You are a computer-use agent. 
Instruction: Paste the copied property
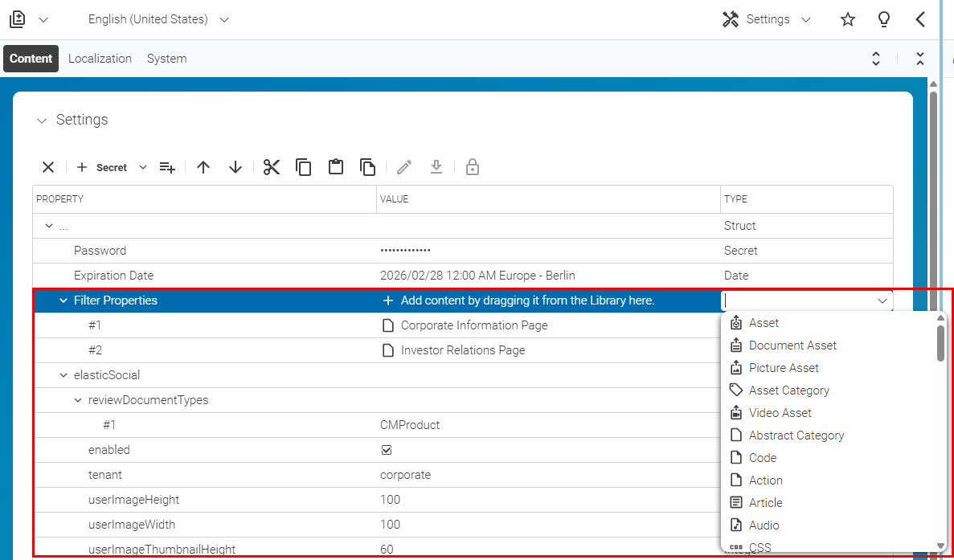click(x=336, y=166)
